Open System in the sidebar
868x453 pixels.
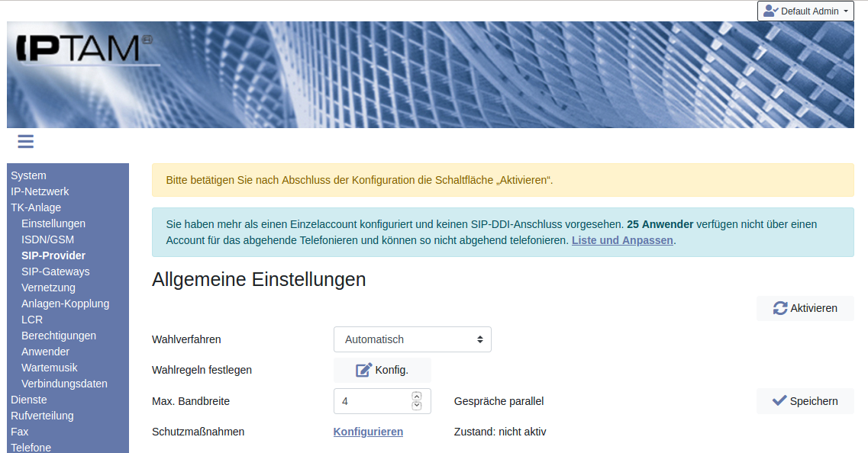28,175
